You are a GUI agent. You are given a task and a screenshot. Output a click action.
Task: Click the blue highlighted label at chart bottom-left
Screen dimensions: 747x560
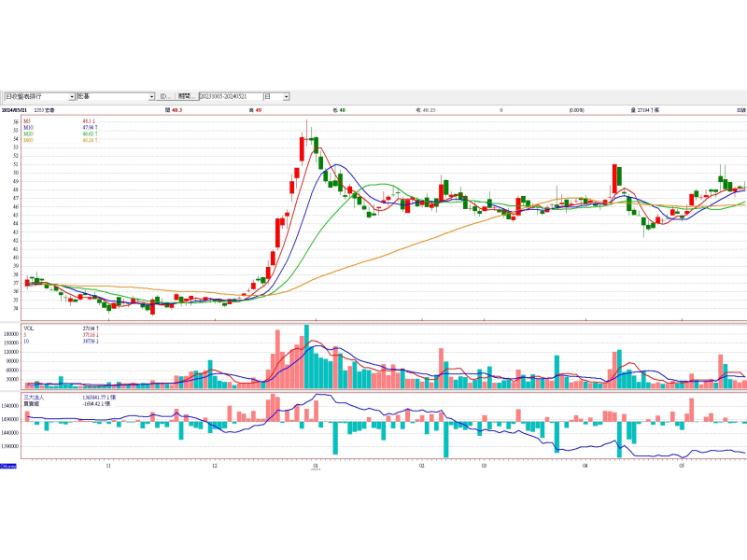[7, 465]
